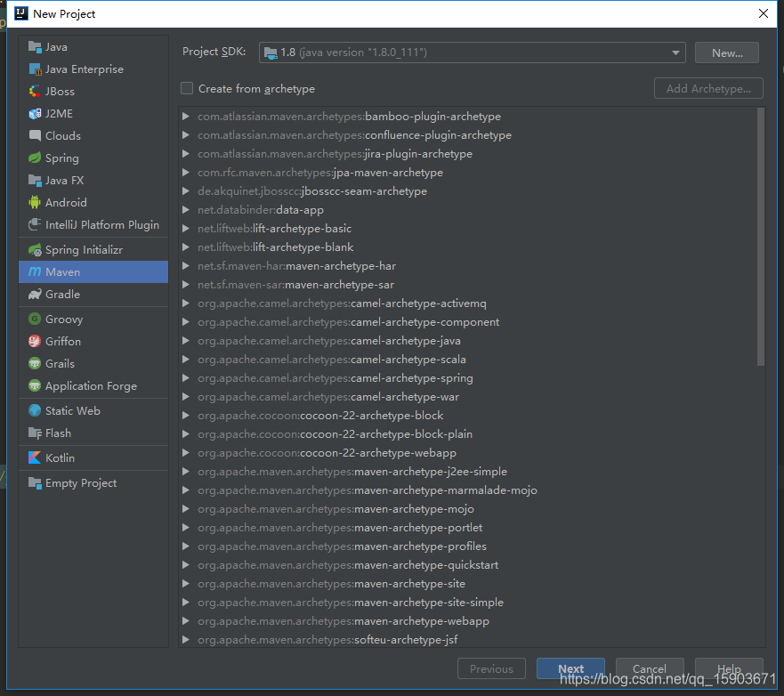Viewport: 784px width, 696px height.
Task: Click the Java Enterprise icon
Action: click(35, 69)
